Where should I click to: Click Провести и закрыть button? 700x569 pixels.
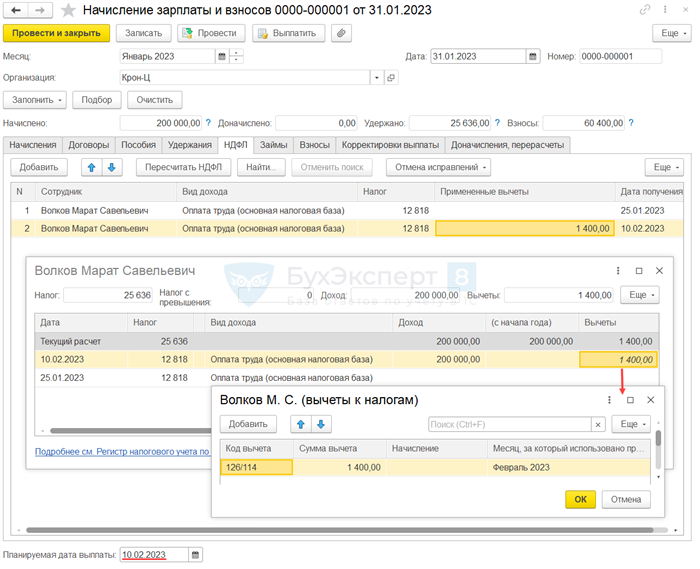click(x=56, y=33)
